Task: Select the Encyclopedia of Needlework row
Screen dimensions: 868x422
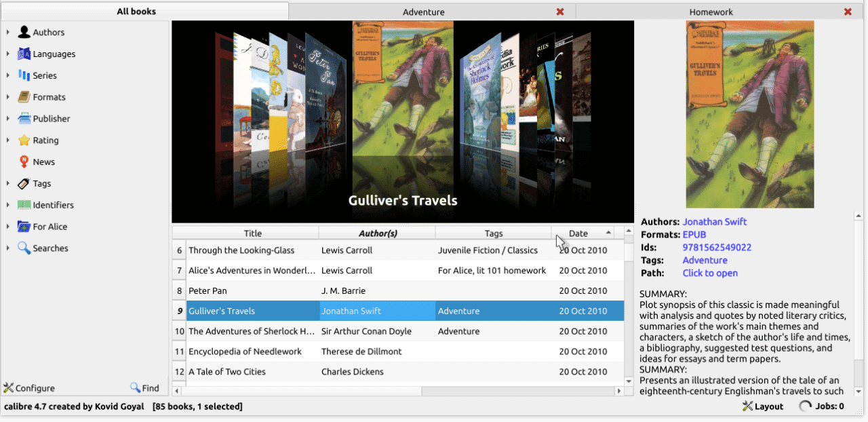Action: point(398,351)
